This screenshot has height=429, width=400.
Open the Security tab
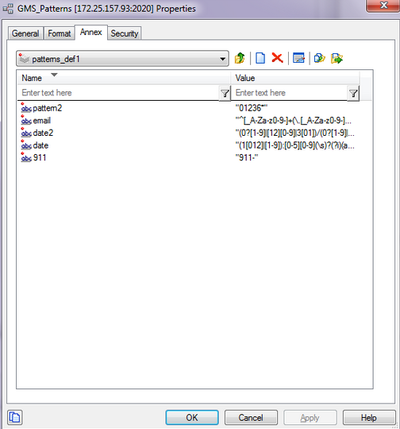pyautogui.click(x=124, y=33)
